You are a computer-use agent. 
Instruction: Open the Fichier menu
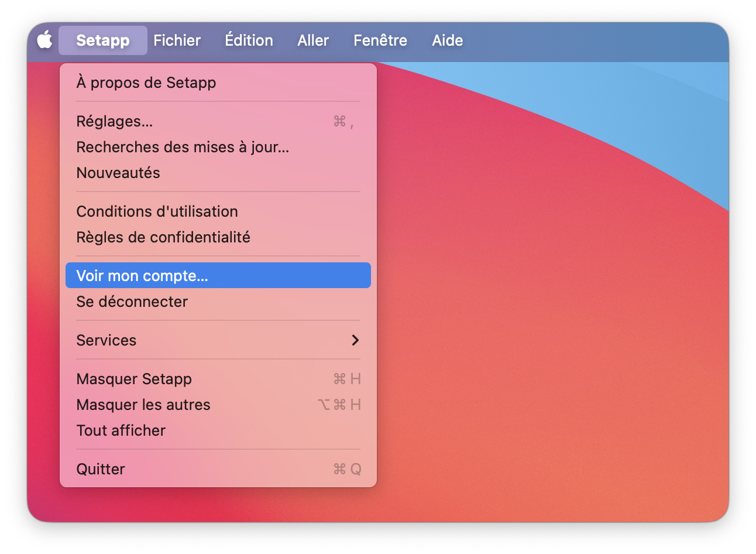click(x=177, y=40)
